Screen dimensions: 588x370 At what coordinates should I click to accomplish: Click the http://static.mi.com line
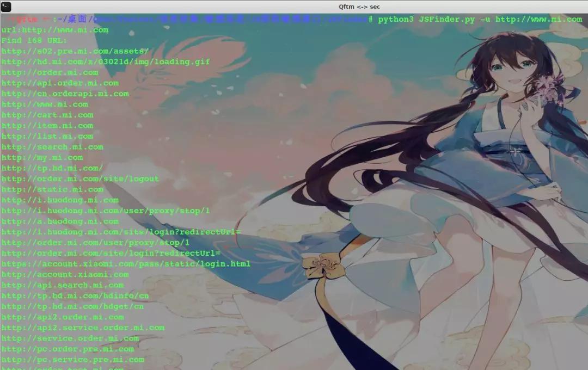click(52, 189)
